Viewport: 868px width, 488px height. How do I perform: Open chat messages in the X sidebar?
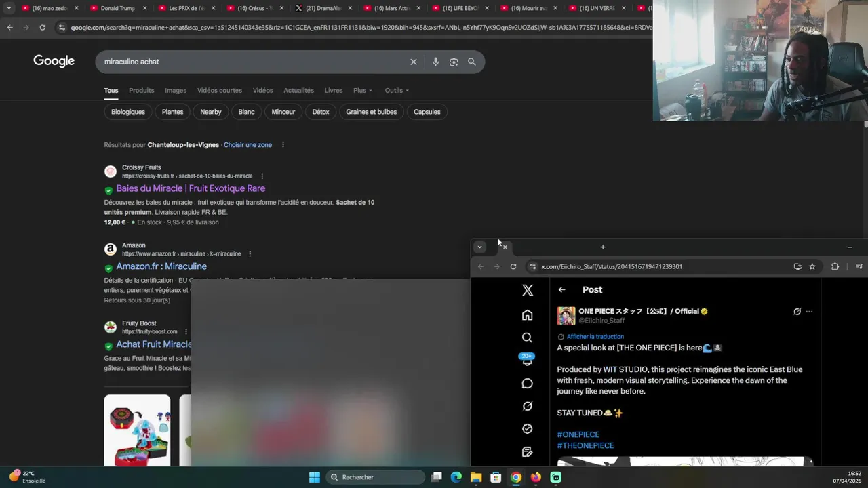click(527, 384)
